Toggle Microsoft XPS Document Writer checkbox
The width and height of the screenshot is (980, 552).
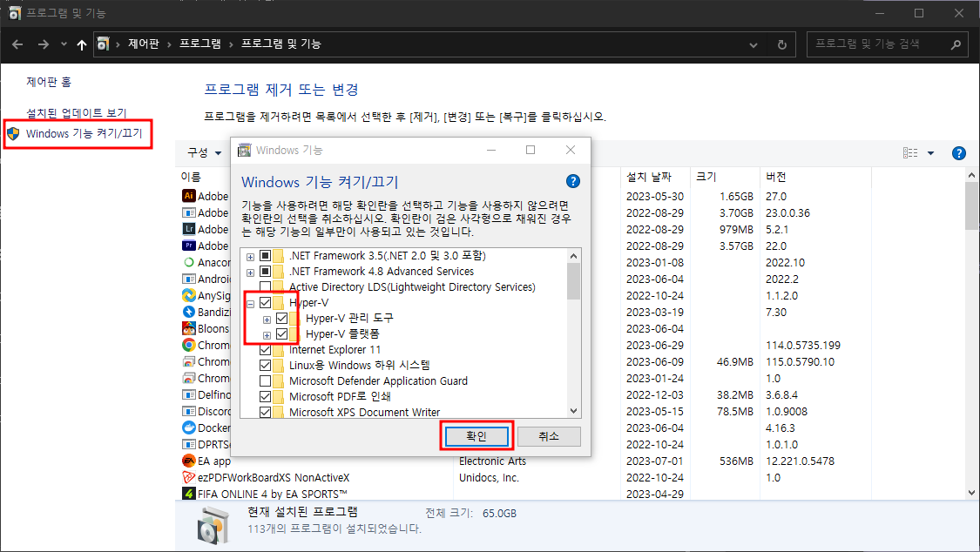(x=265, y=412)
